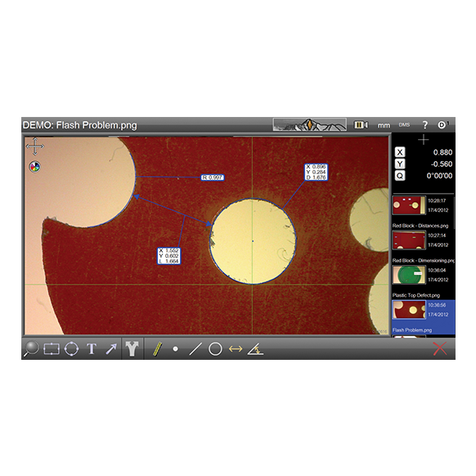Screen dimensions: 476x476
Task: Open thumbnail taken at 10:28:17
Action: [x=409, y=205]
